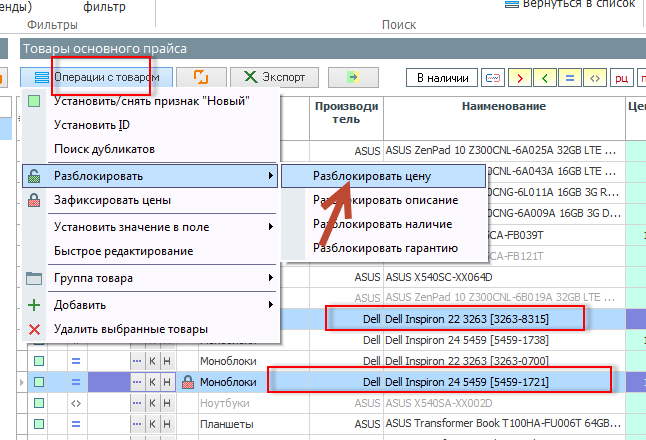
Task: Select cell 'ASUS X540SA-XX002D'
Action: pos(504,403)
